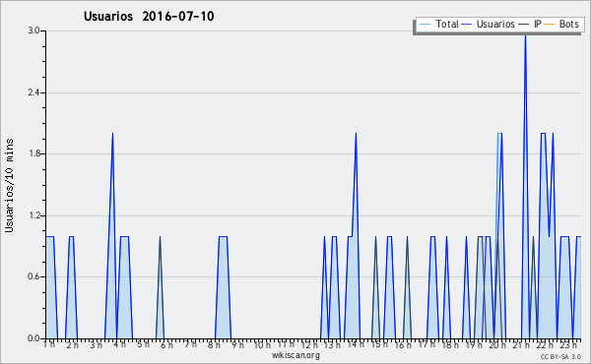Image resolution: width=591 pixels, height=364 pixels.
Task: Click the Total legend light-blue line swatch
Action: pyautogui.click(x=426, y=25)
